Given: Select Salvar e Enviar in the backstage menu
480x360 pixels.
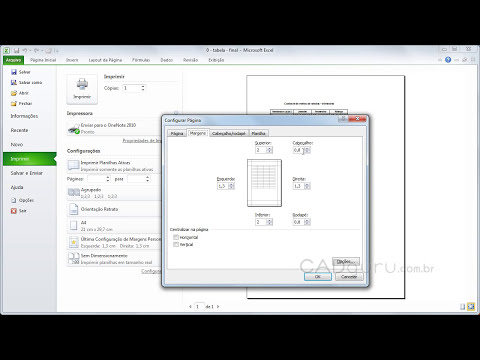Looking at the screenshot, I should [27, 173].
